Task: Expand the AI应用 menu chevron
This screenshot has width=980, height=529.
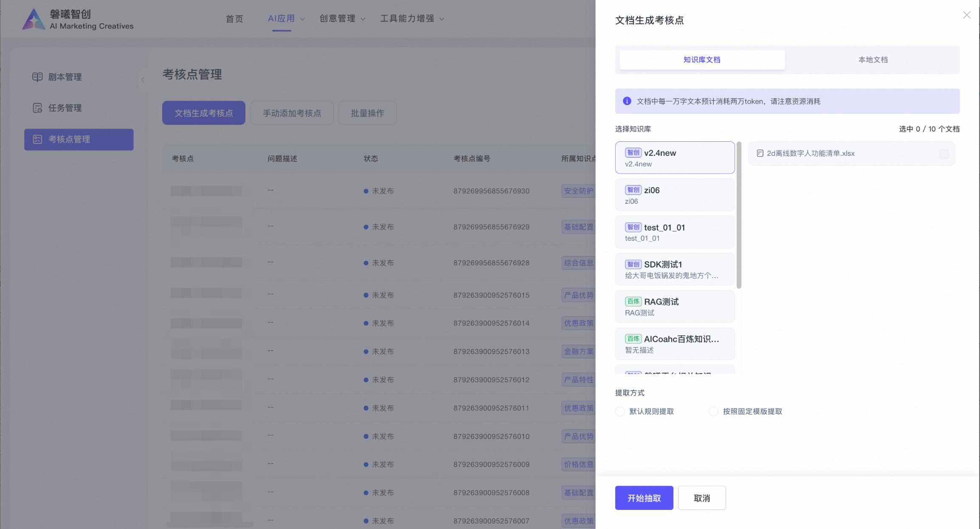Action: pos(302,19)
